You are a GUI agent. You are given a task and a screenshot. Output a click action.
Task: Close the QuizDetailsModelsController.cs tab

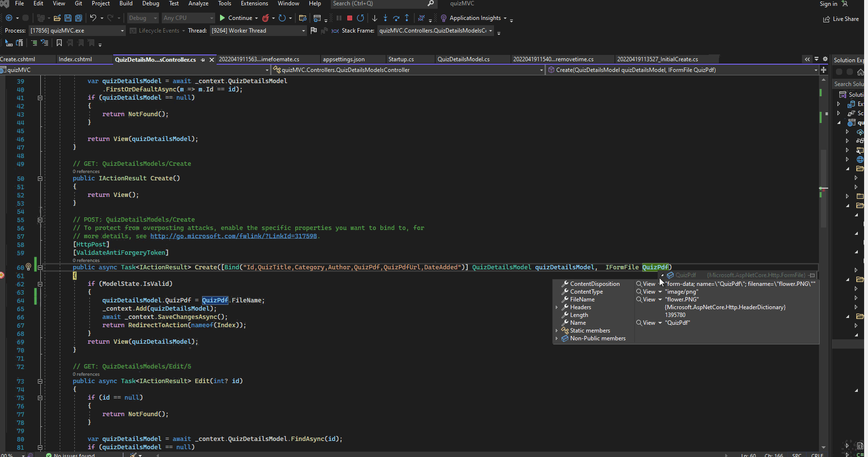[x=211, y=60]
